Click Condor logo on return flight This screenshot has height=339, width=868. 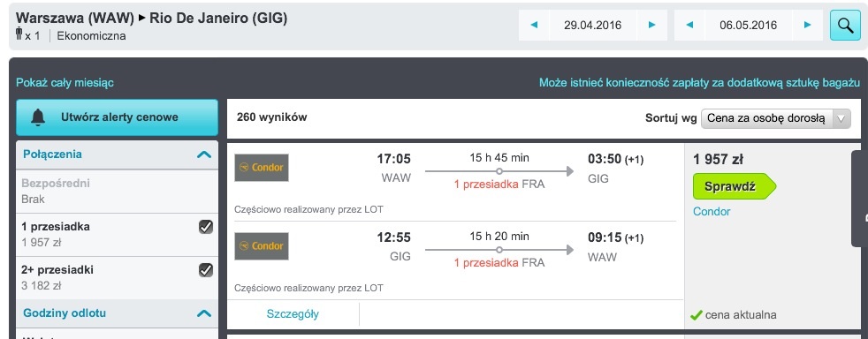click(262, 246)
